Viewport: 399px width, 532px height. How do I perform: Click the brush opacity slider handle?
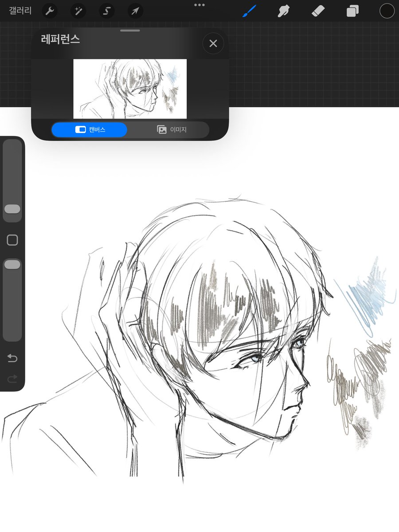pyautogui.click(x=12, y=264)
